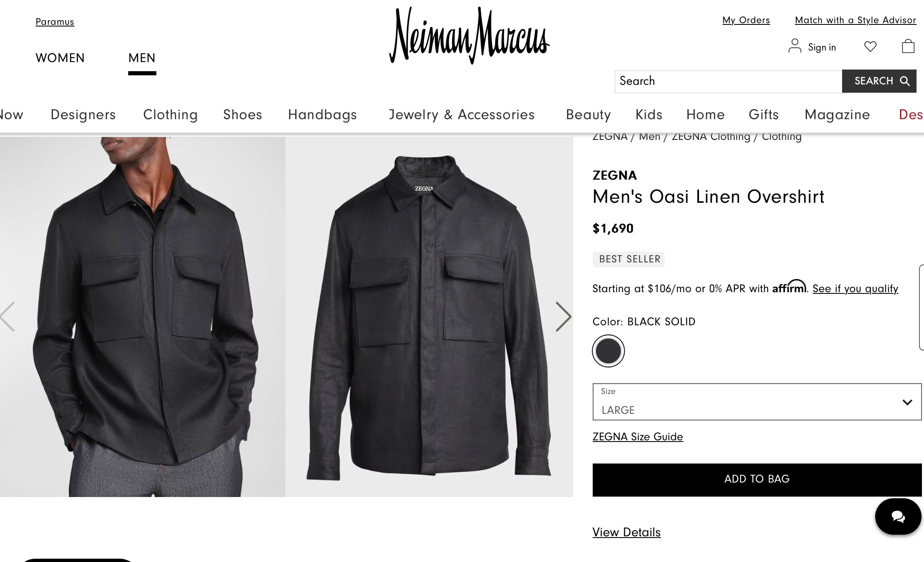Switch to the WOMEN tab
This screenshot has height=562, width=924.
60,58
